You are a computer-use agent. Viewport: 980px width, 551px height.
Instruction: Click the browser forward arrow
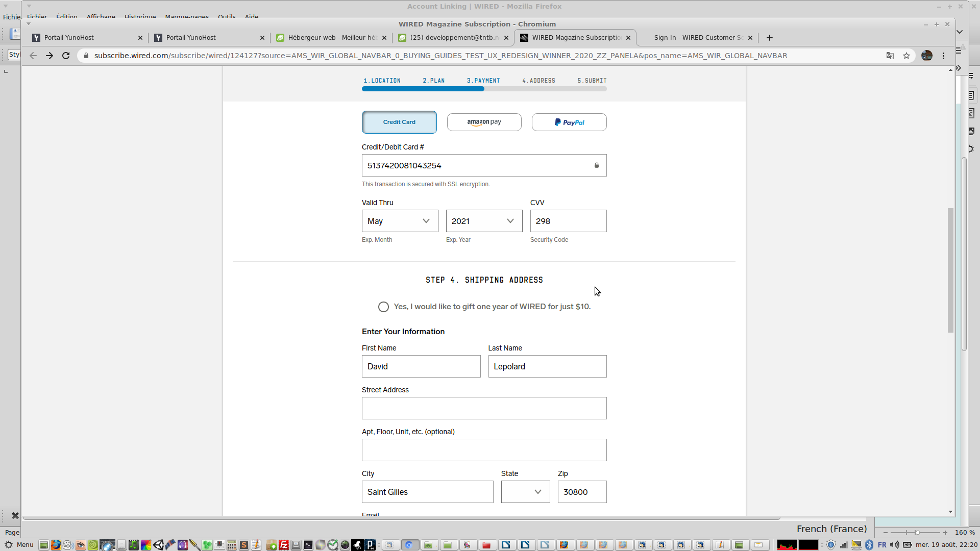tap(50, 56)
